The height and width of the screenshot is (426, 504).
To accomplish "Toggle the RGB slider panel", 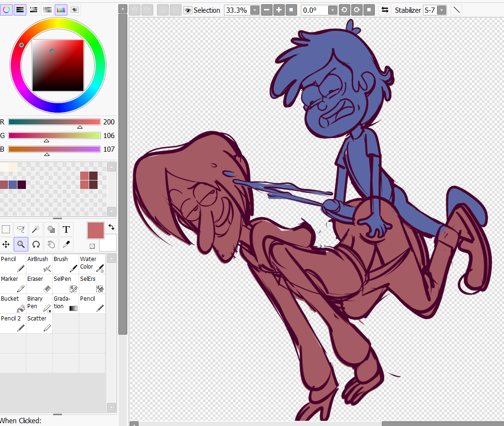I will 20,9.
